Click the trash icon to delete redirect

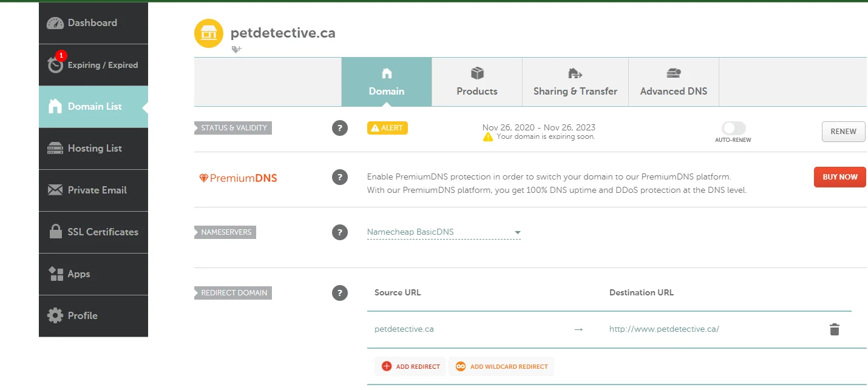(x=834, y=329)
